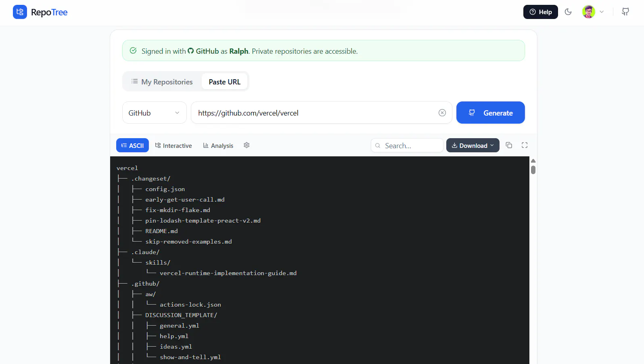Open the Help button
644x364 pixels.
tap(541, 12)
